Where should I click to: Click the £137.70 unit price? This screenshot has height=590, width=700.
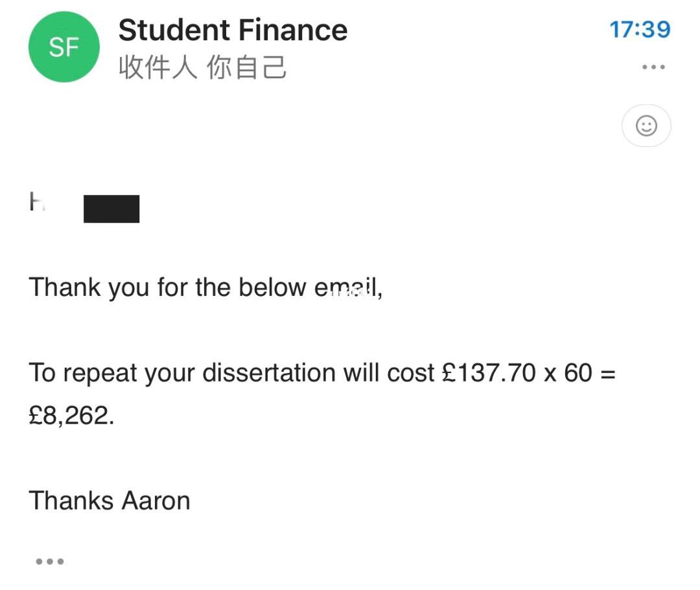click(x=488, y=374)
